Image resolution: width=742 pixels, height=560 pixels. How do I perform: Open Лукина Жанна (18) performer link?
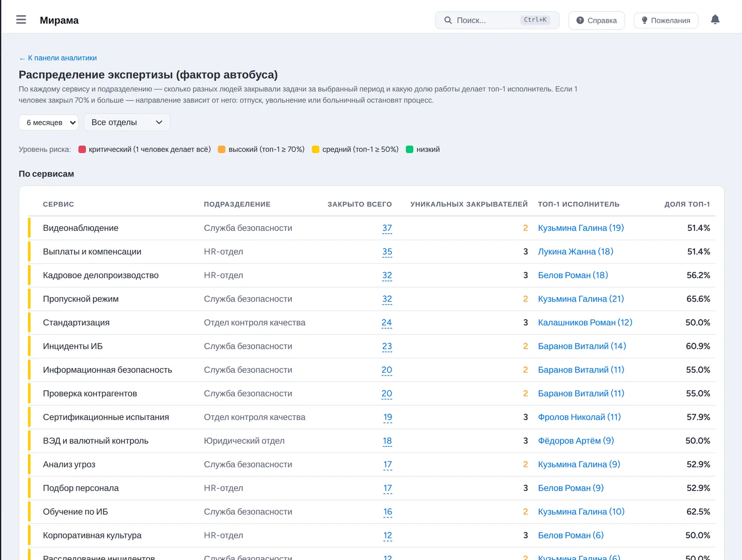(576, 252)
